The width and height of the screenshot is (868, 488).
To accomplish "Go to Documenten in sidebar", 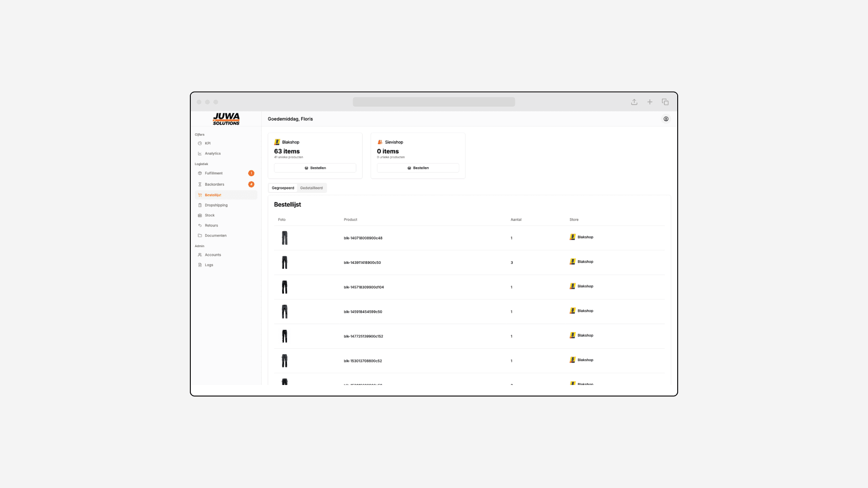I will point(215,235).
